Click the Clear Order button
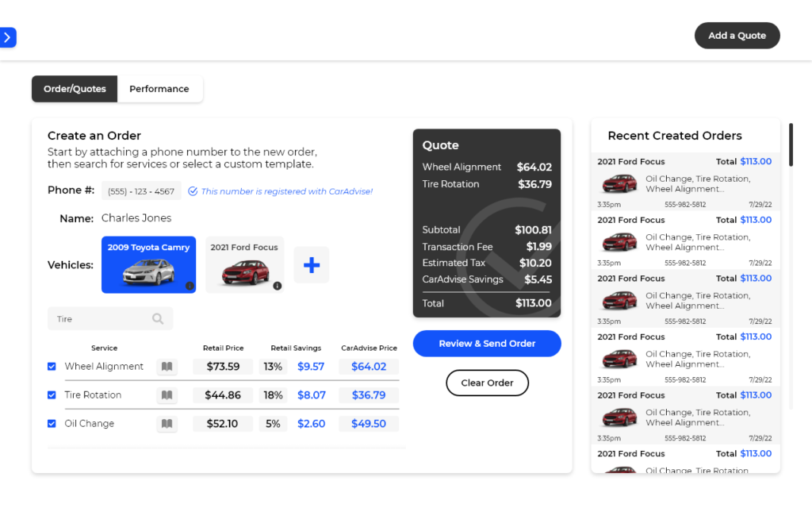The image size is (812, 508). (487, 383)
